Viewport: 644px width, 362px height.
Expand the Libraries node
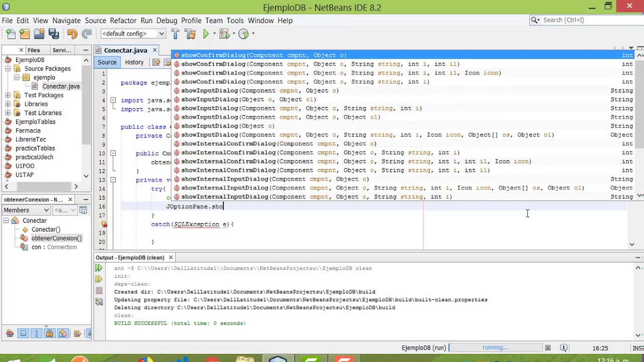[8, 104]
